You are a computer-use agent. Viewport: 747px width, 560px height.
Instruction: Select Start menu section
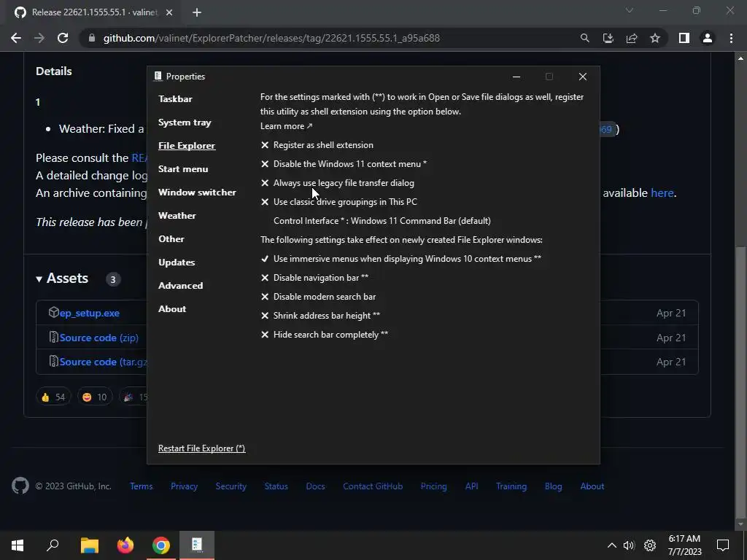pyautogui.click(x=183, y=169)
